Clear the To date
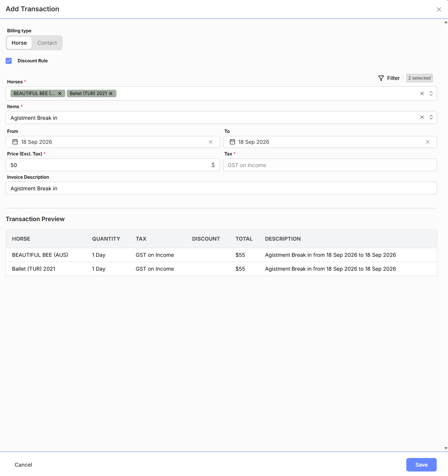 [428, 142]
